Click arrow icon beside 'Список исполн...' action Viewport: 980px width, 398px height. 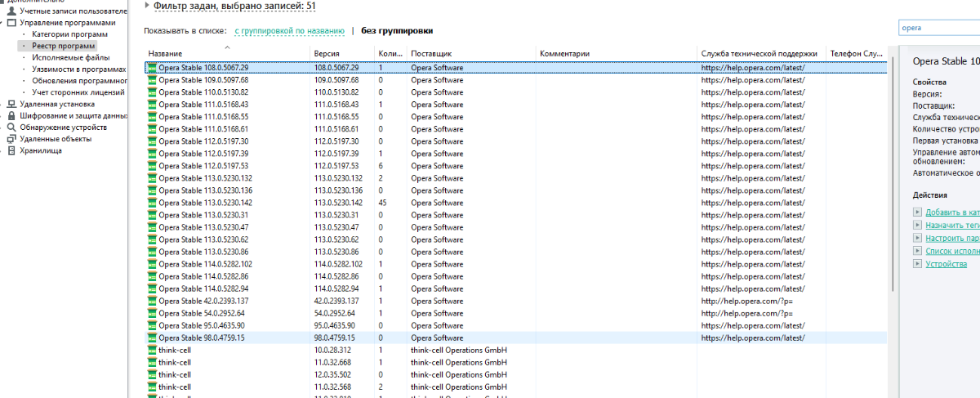[x=918, y=251]
